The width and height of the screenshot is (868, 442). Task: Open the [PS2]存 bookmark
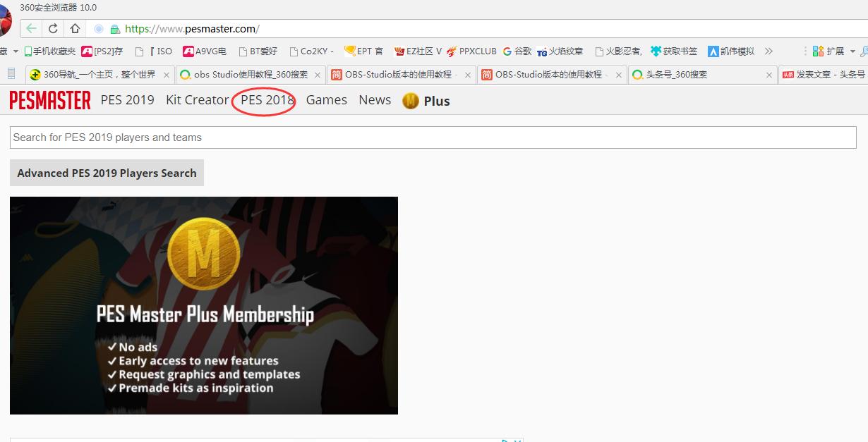pyautogui.click(x=103, y=51)
